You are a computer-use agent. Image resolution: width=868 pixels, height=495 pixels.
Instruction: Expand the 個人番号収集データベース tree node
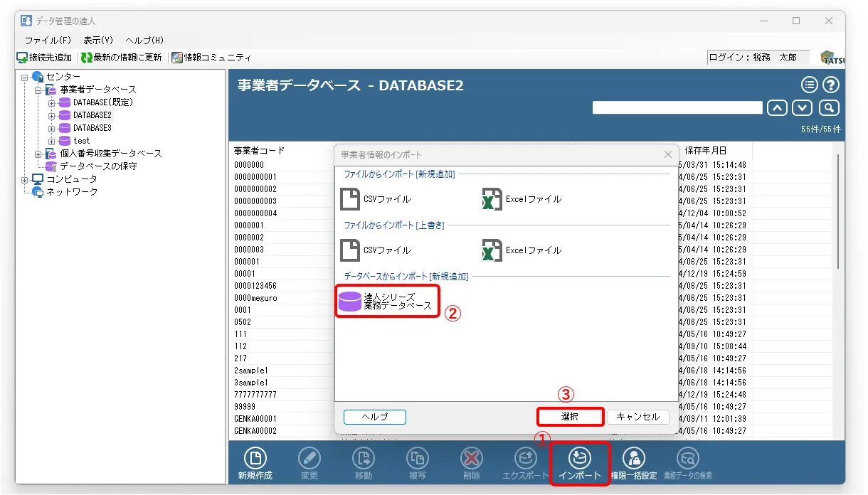(38, 154)
